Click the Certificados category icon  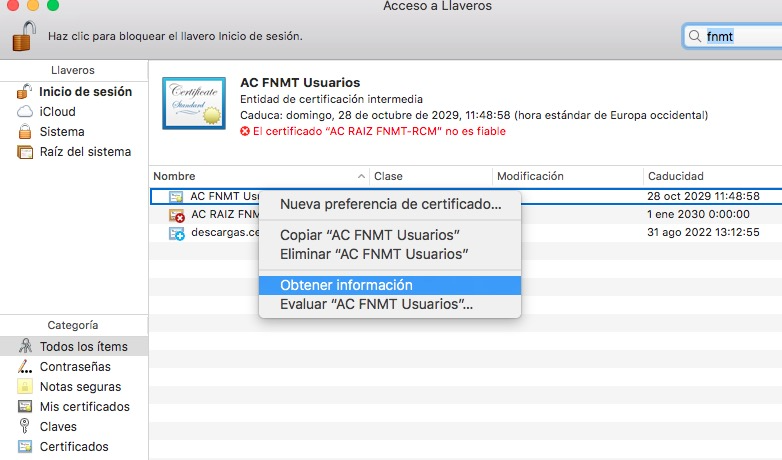24,446
